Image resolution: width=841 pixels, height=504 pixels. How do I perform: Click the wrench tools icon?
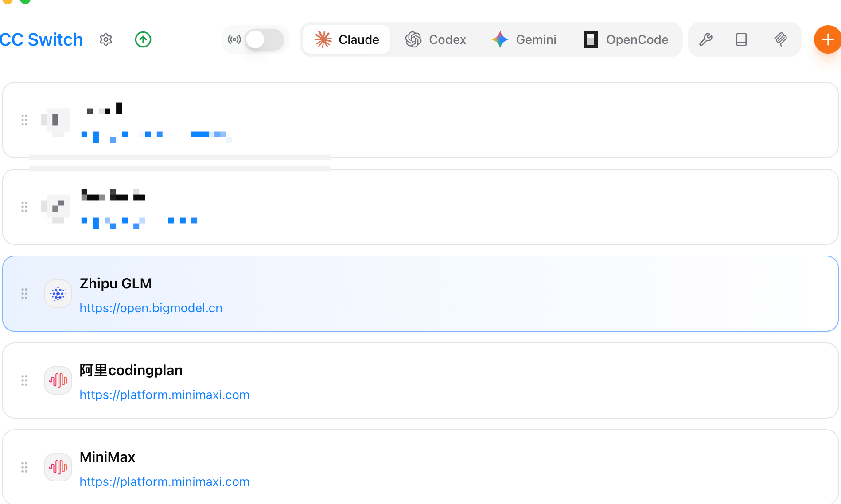[706, 39]
